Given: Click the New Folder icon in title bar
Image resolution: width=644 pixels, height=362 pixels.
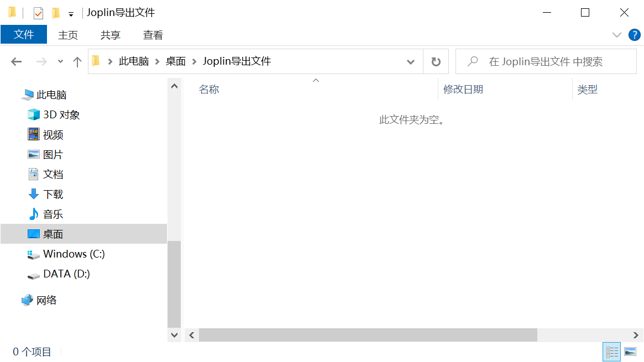Looking at the screenshot, I should pyautogui.click(x=55, y=13).
